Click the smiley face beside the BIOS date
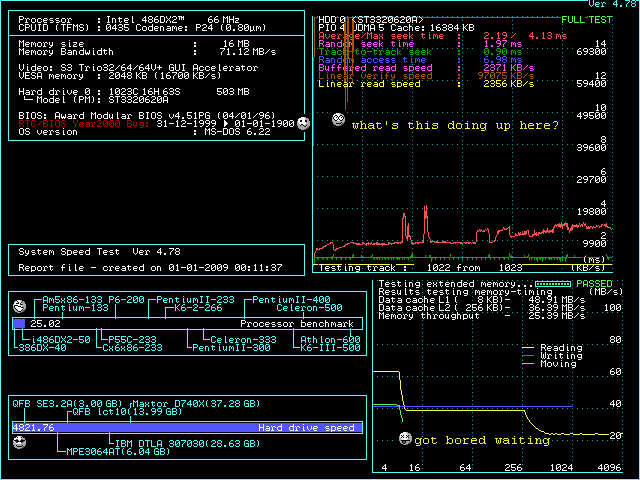This screenshot has height=480, width=640. 304,123
